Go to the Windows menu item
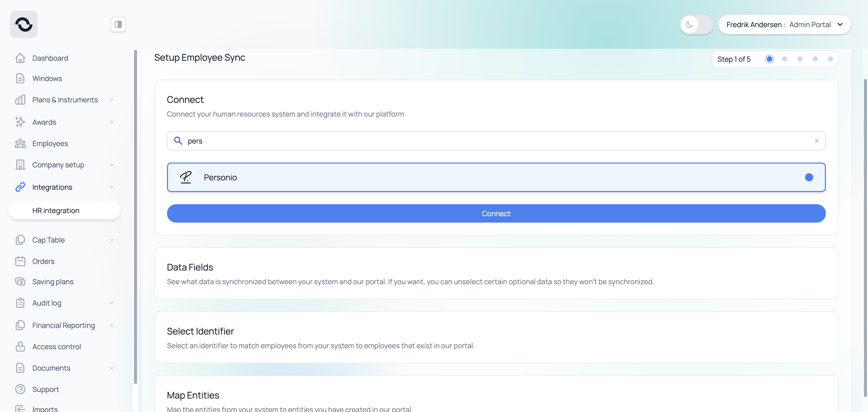Viewport: 868px width, 412px height. (47, 78)
